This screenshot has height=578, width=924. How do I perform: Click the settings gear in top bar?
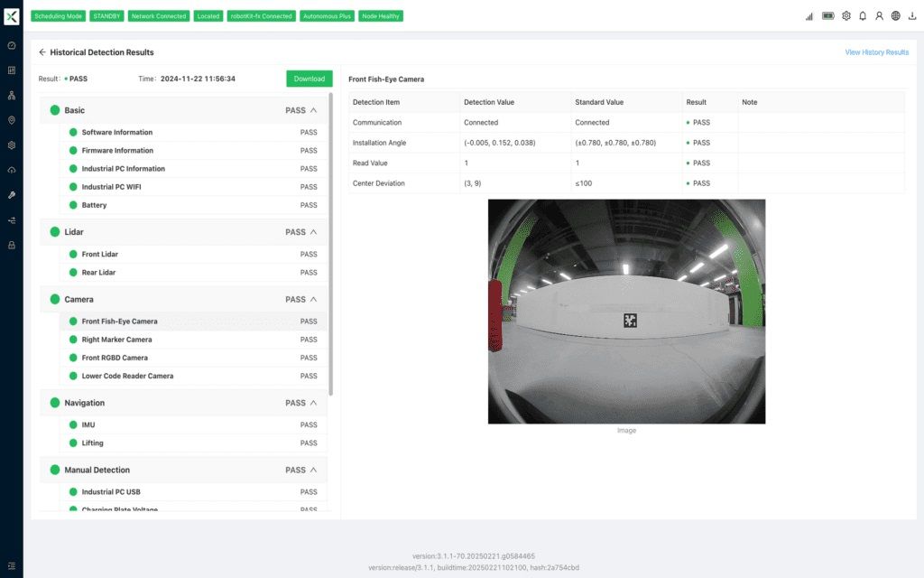point(846,16)
